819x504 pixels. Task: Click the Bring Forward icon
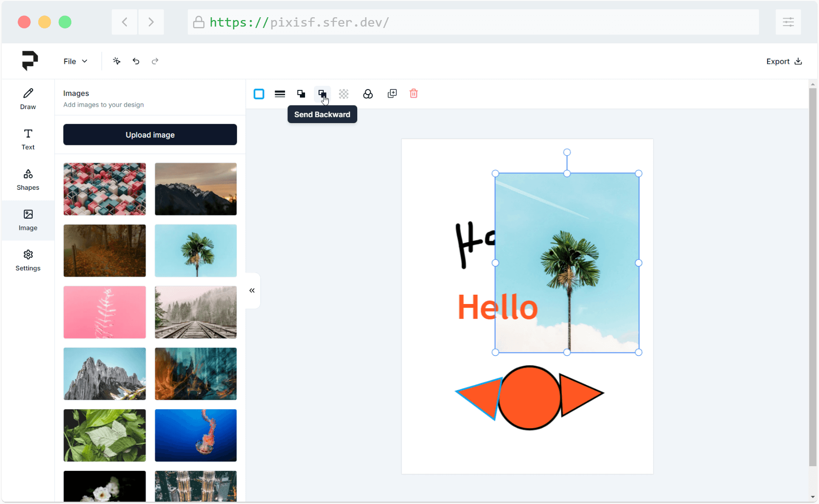tap(301, 94)
